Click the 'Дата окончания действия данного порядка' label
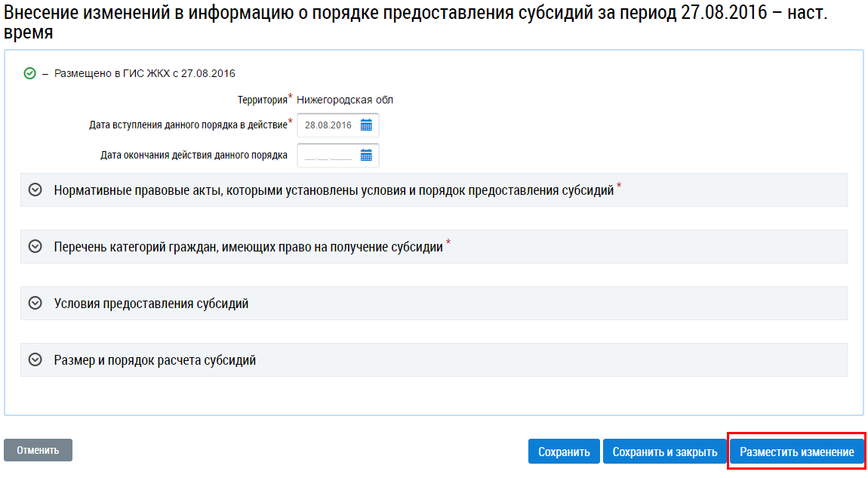 (x=194, y=156)
